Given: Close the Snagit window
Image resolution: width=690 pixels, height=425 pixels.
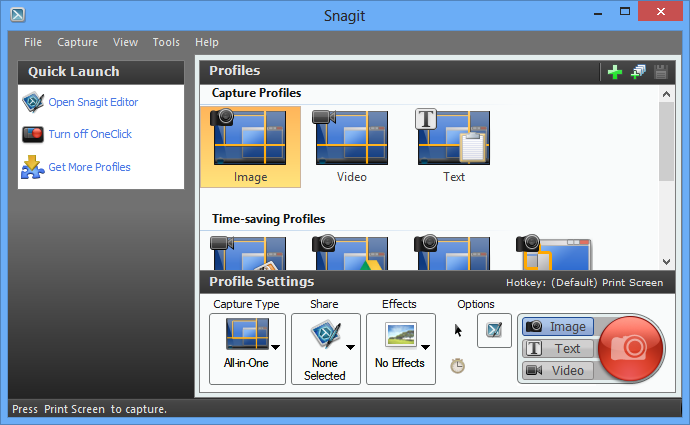Looking at the screenshot, I should 661,11.
